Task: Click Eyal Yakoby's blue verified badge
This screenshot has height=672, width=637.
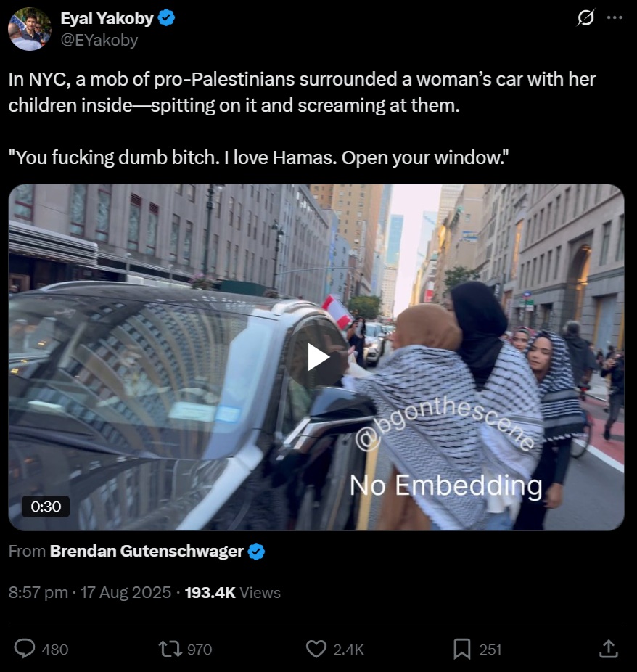Action: pyautogui.click(x=166, y=18)
